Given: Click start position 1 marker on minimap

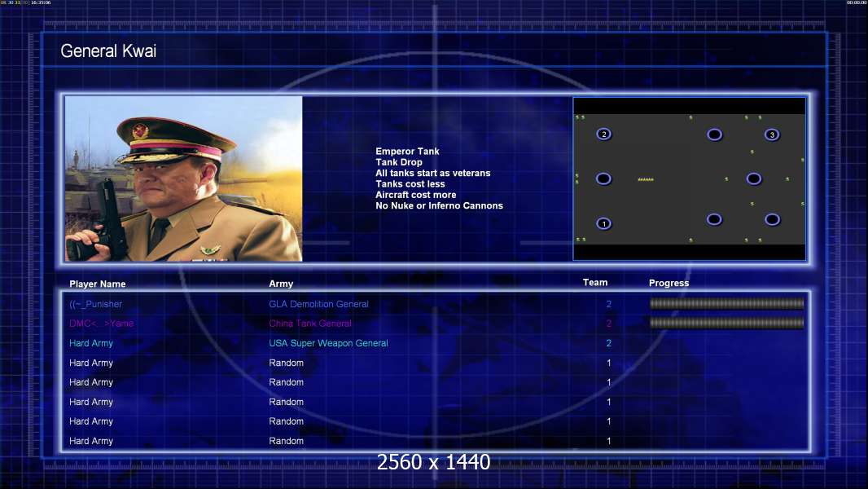Looking at the screenshot, I should coord(603,224).
